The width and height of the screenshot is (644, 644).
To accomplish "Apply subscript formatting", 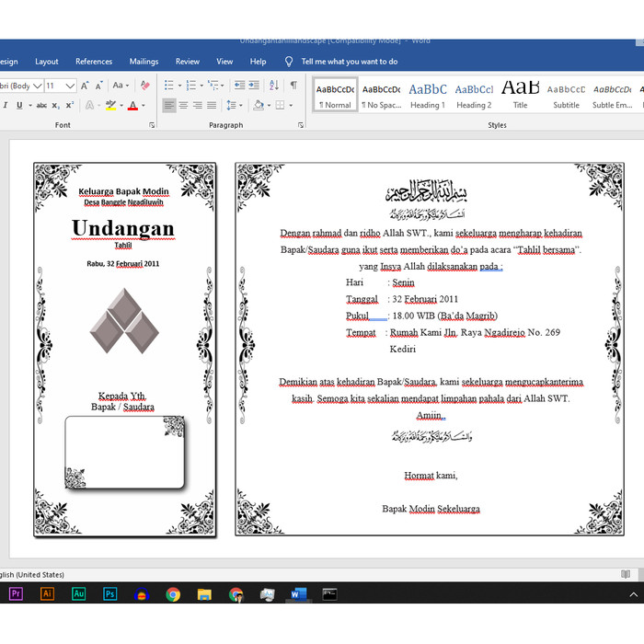I will (x=57, y=106).
